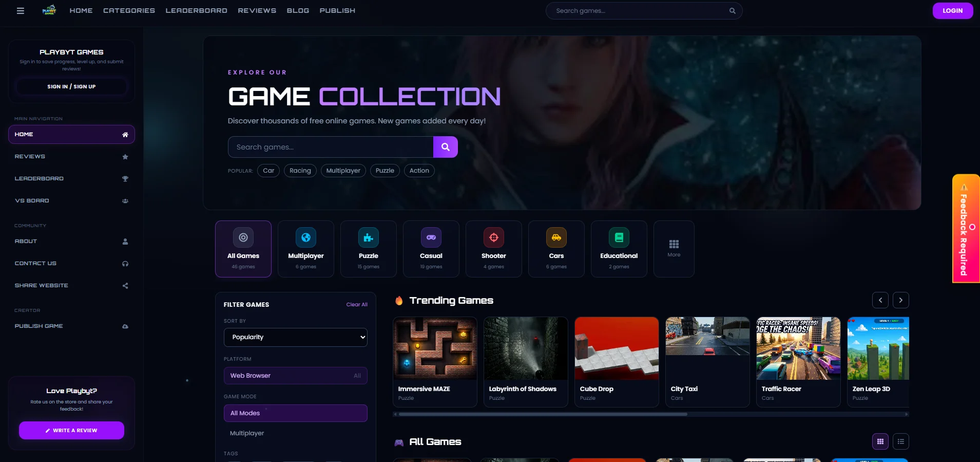Screen dimensions: 980x462
Task: Open Reviews in top navigation
Action: (257, 11)
